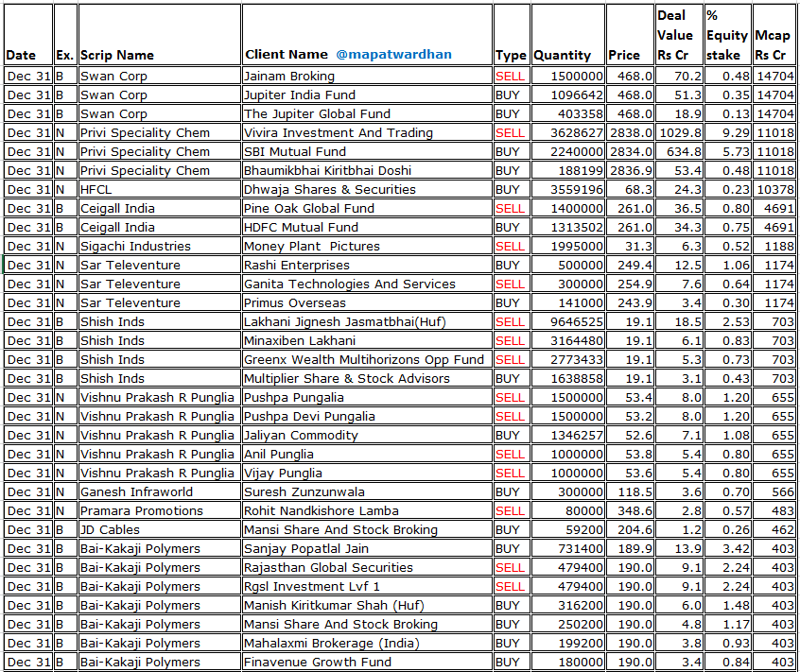Click Dhwaja Shares & Securities cell
The height and width of the screenshot is (672, 800).
tap(367, 189)
